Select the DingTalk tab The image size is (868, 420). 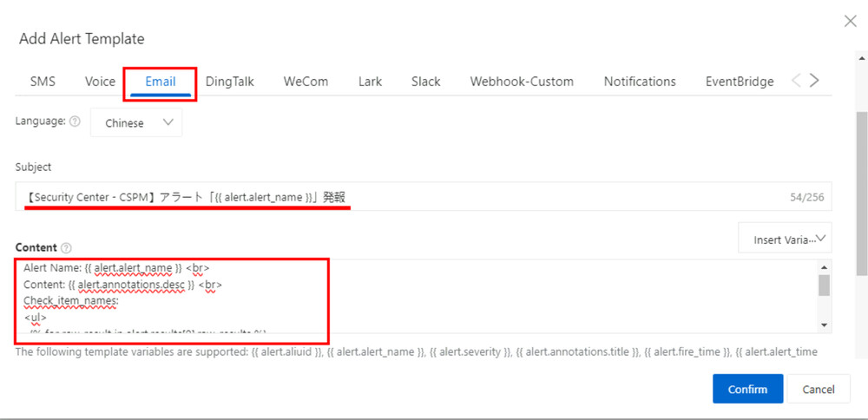(x=230, y=82)
